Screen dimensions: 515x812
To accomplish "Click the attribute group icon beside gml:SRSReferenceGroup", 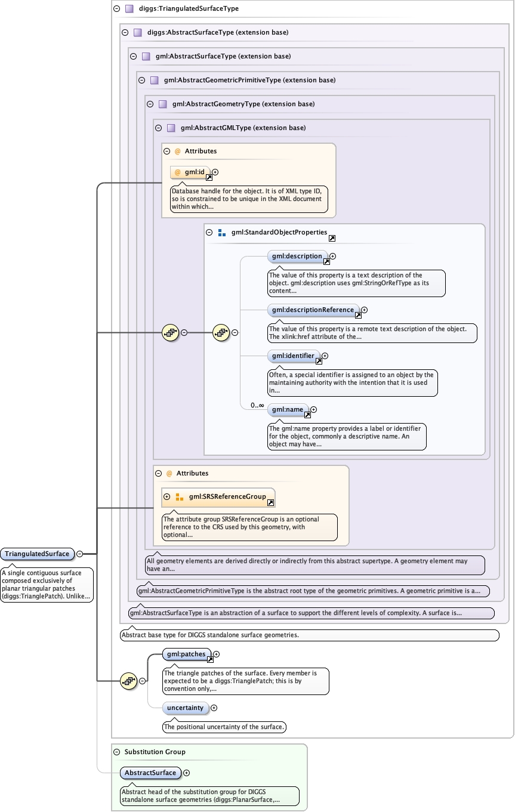I will [x=179, y=496].
